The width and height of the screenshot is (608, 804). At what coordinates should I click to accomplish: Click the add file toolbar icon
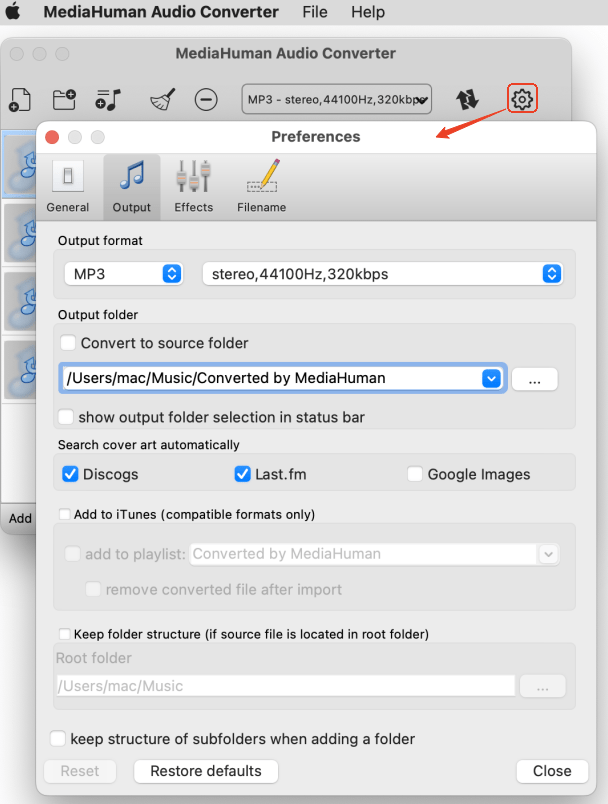click(x=19, y=99)
